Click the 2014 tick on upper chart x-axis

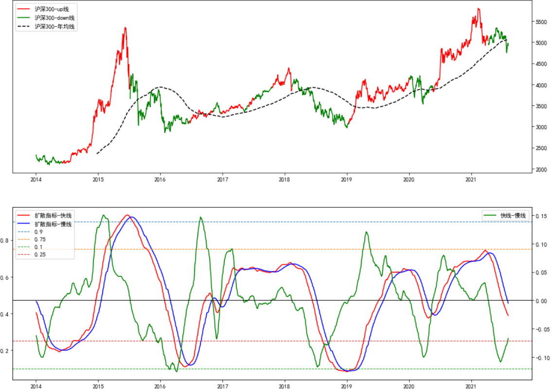(36, 179)
